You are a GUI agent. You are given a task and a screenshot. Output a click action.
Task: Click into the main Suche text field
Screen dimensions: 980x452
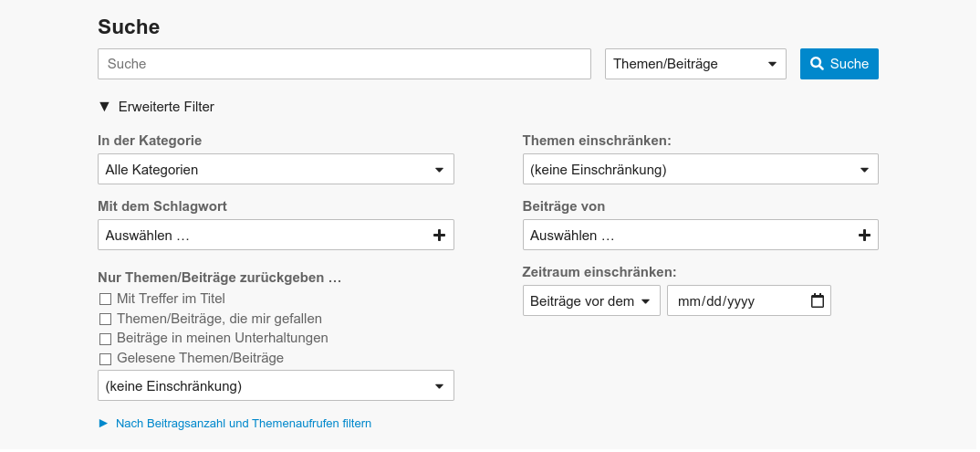click(343, 64)
